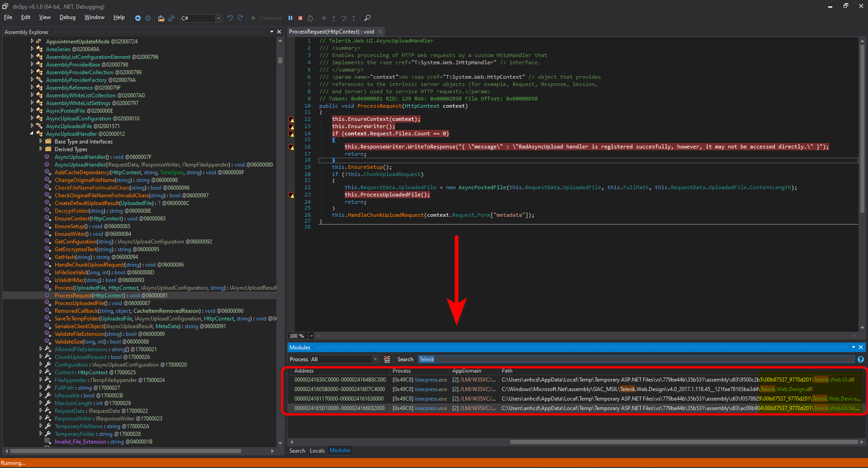
Task: Open the Process All dropdown in Modules
Action: 375,359
